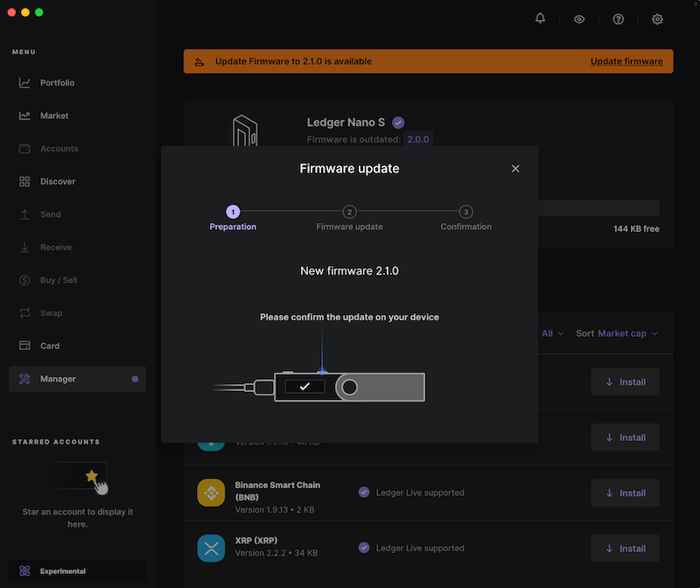Click Ledger Live supported check for BNB
Screen dimensions: 700x588
364,493
